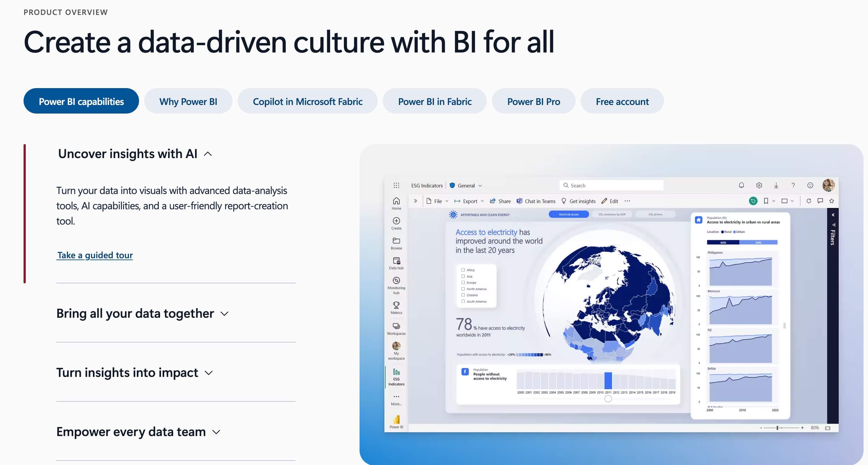Check the Europe checkbox
Image resolution: width=868 pixels, height=465 pixels.
(463, 282)
